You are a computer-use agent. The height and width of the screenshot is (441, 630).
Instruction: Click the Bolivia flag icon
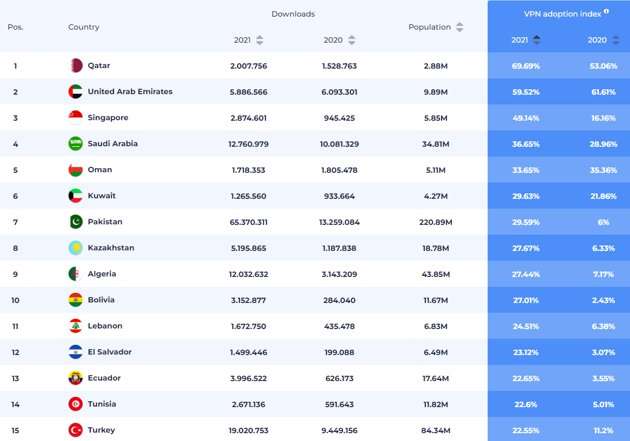coord(75,300)
